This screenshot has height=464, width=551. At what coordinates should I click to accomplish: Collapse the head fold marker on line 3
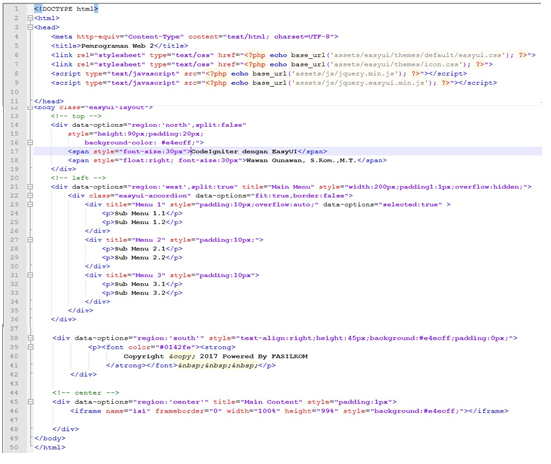(x=30, y=27)
